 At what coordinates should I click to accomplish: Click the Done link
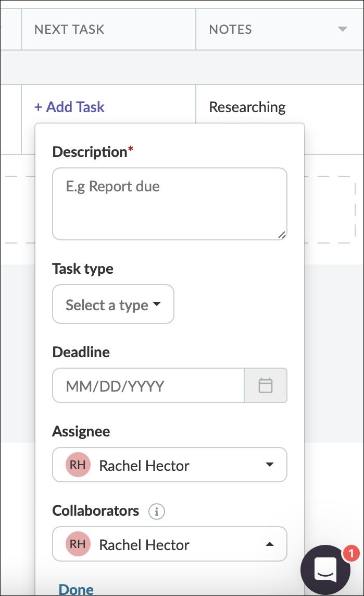click(x=76, y=588)
